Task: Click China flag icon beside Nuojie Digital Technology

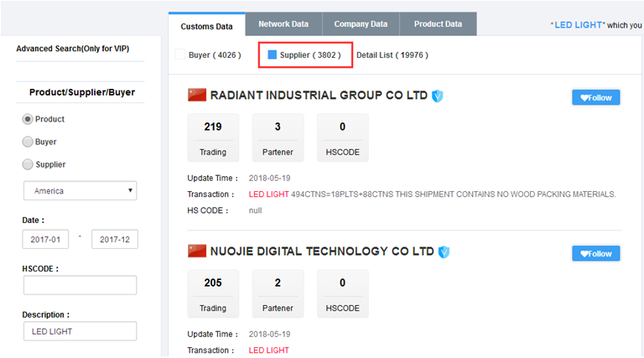Action: [197, 251]
